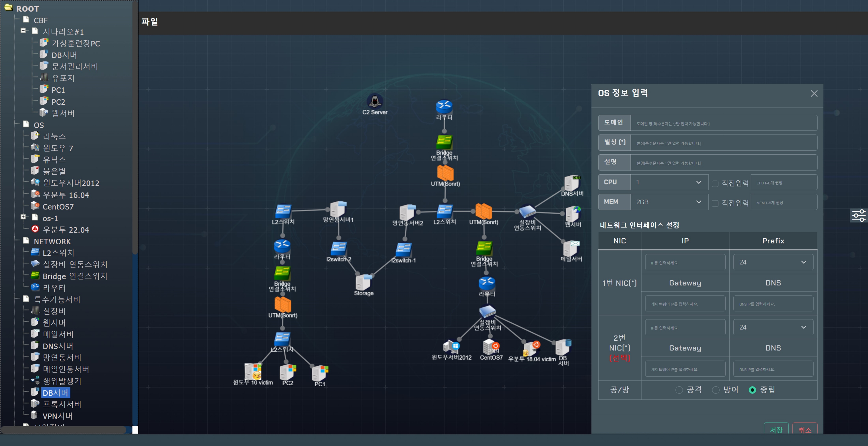This screenshot has width=868, height=446.
Task: Click the 망연동서버1 node icon
Action: tap(338, 209)
